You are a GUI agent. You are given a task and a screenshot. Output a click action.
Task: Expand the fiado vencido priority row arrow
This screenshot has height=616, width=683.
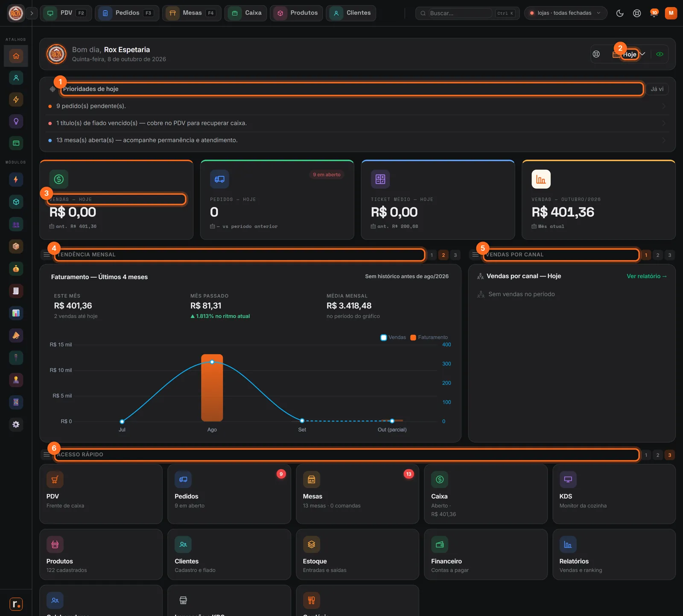tap(664, 123)
